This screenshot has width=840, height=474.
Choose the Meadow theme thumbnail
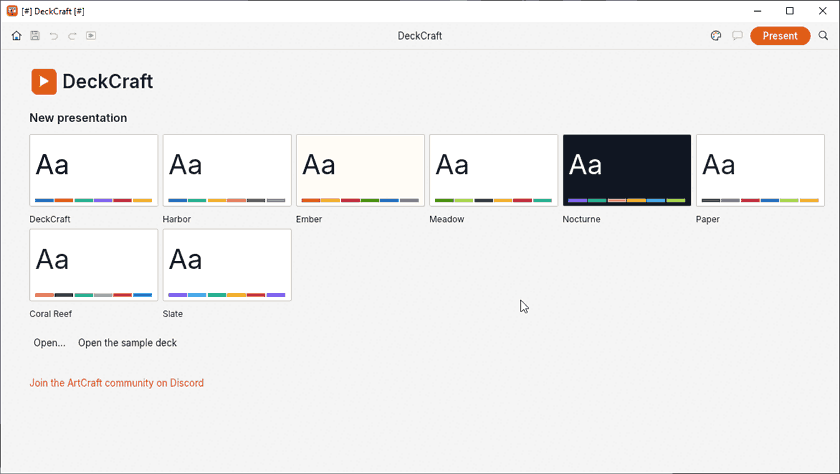tap(493, 170)
